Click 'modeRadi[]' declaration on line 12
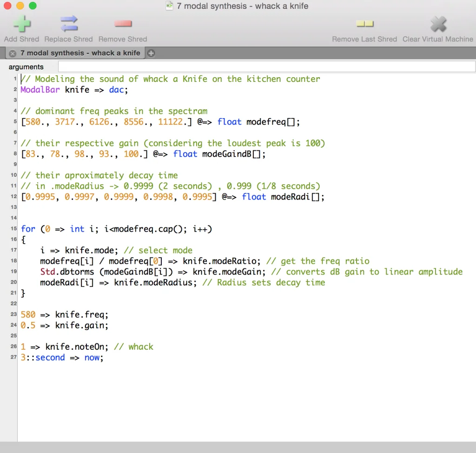Image resolution: width=476 pixels, height=453 pixels. point(295,197)
